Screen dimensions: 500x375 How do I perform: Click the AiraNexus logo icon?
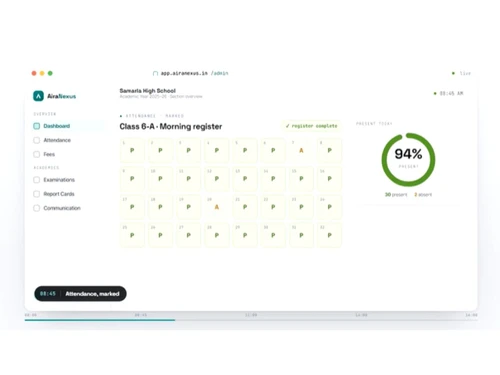point(38,96)
